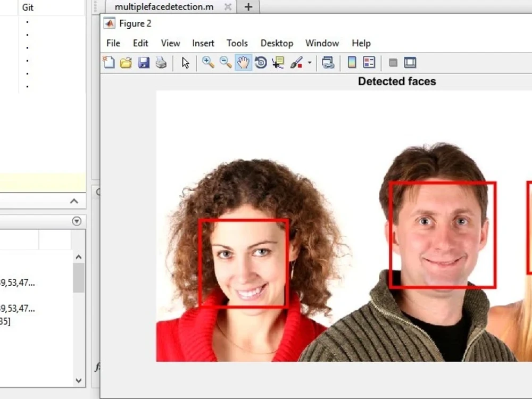
Task: Print the figure with the printer icon
Action: [x=161, y=62]
